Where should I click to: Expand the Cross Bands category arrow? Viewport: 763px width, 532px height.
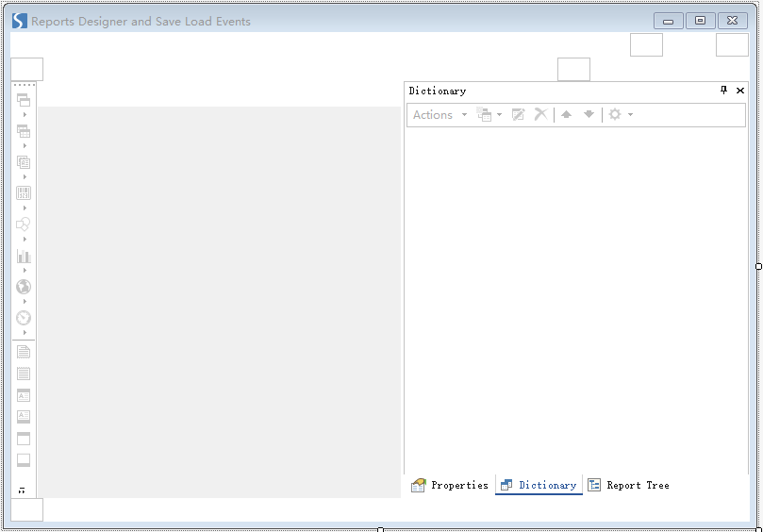[25, 146]
